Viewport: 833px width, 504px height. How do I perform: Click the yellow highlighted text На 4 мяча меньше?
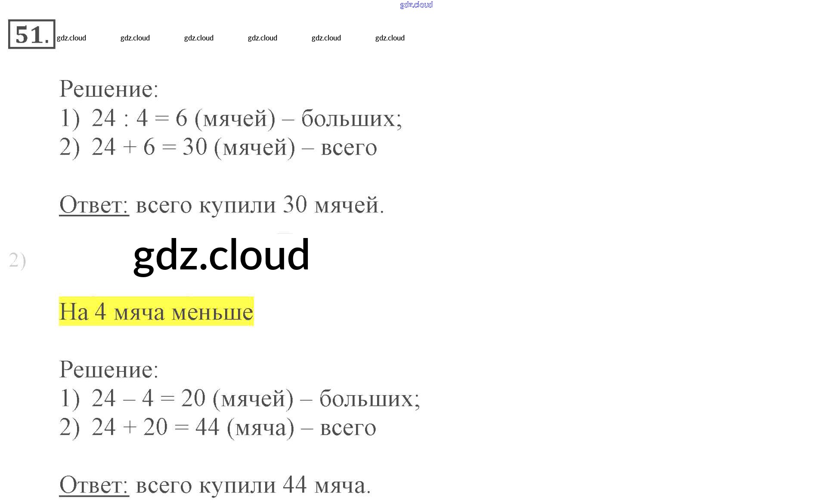(156, 312)
